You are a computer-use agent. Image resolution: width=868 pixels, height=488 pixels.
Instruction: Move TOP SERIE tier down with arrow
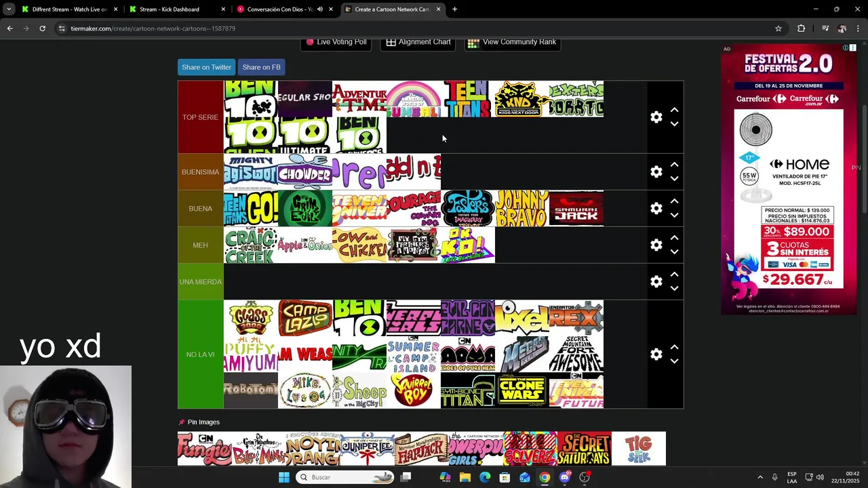(674, 124)
